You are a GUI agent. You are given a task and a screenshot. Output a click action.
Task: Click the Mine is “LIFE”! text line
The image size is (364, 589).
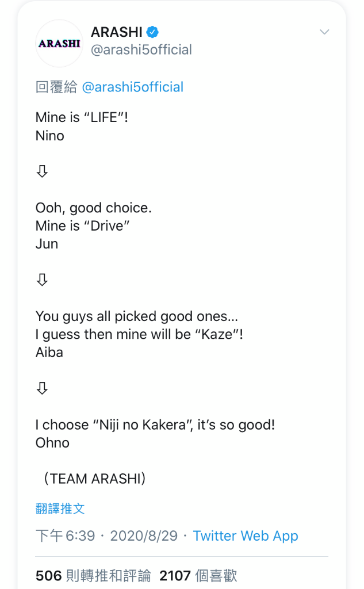pos(82,117)
